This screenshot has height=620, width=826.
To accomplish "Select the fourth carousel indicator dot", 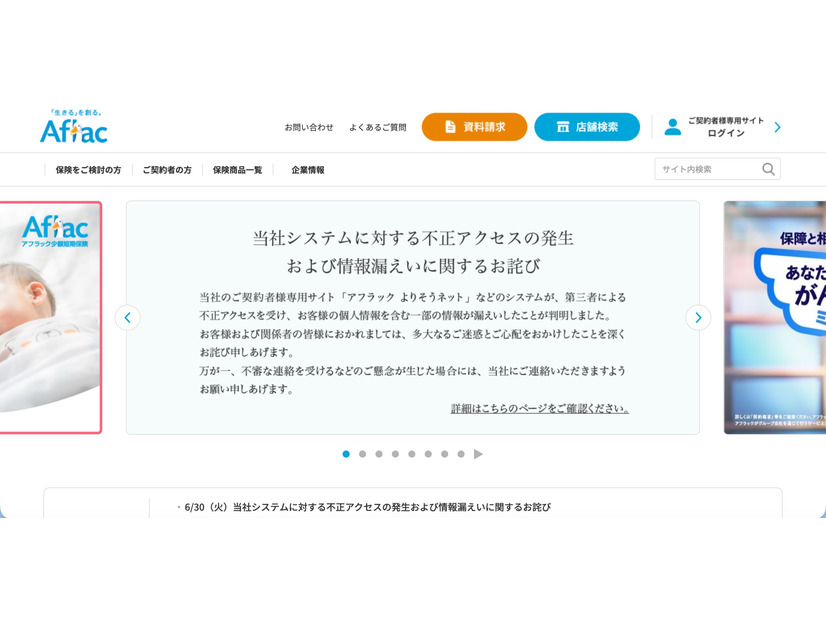I will click(x=395, y=454).
